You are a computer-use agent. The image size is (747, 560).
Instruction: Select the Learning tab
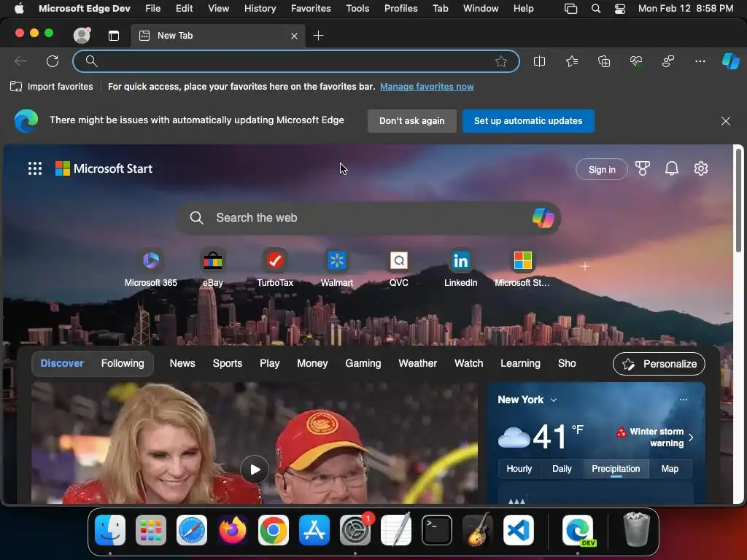point(520,363)
